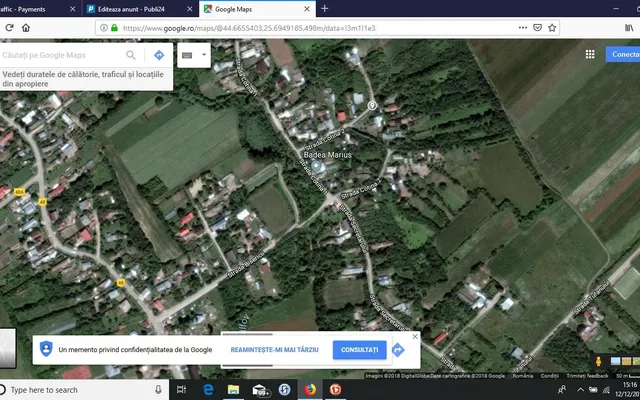Click the Firefox taskbar icon
Screen dimensions: 640x400
click(x=310, y=390)
